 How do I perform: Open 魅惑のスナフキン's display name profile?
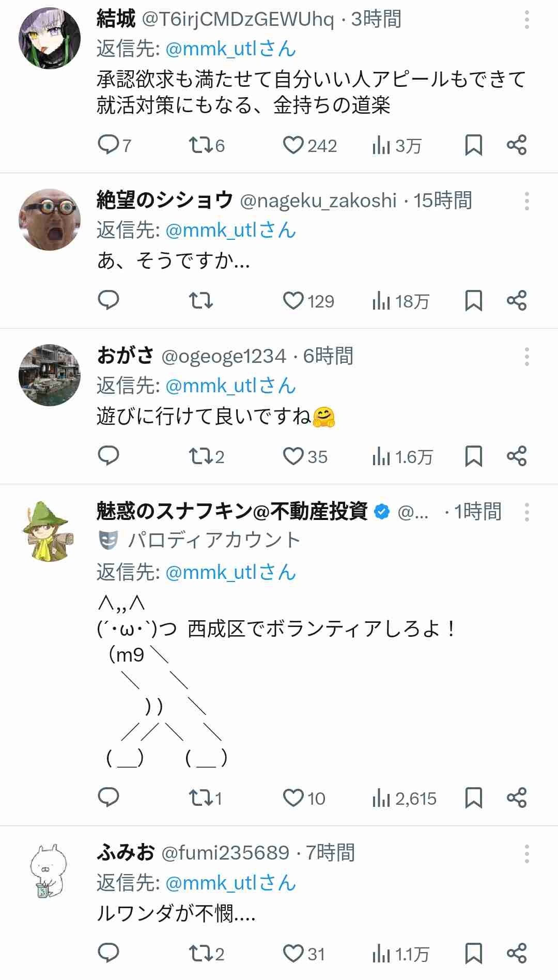[x=232, y=511]
